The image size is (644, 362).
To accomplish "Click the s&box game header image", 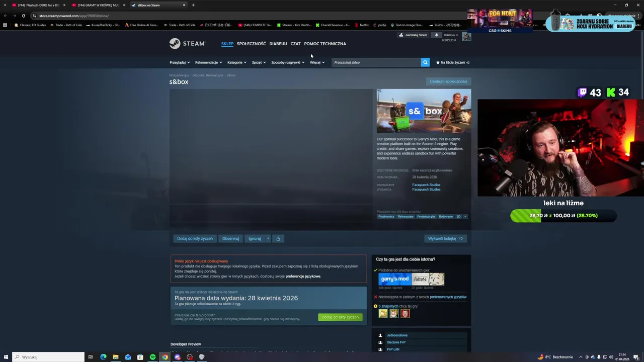I will tap(424, 111).
